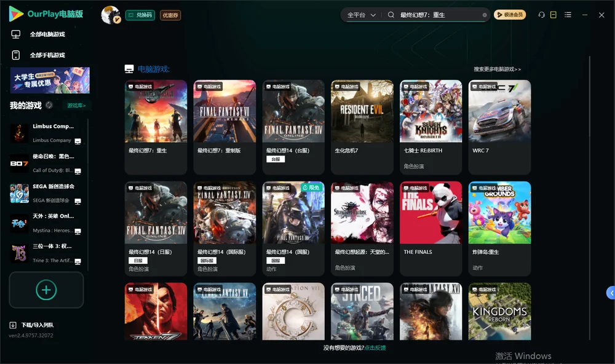Open the list menu icon in the title bar
The height and width of the screenshot is (364, 615).
point(568,15)
